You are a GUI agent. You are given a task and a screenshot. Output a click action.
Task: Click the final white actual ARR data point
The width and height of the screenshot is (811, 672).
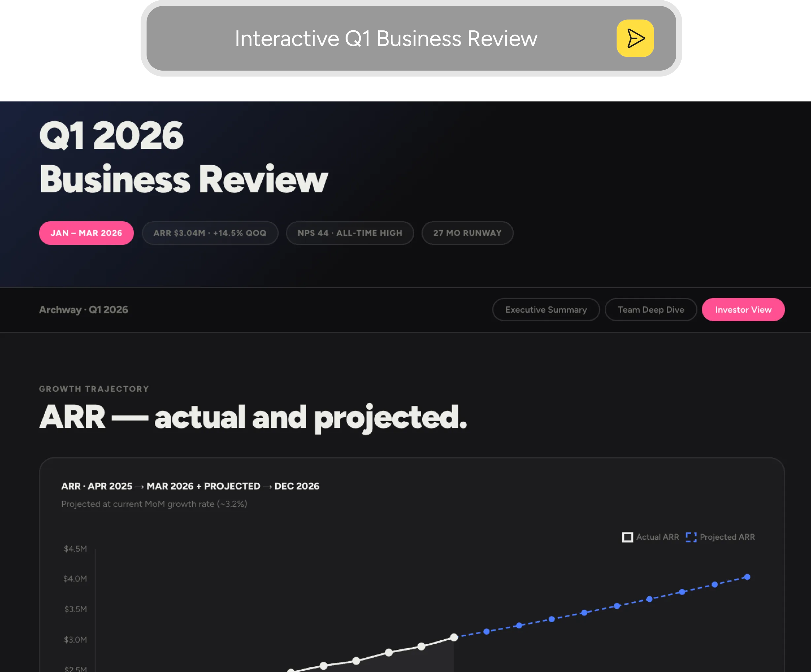tap(454, 637)
